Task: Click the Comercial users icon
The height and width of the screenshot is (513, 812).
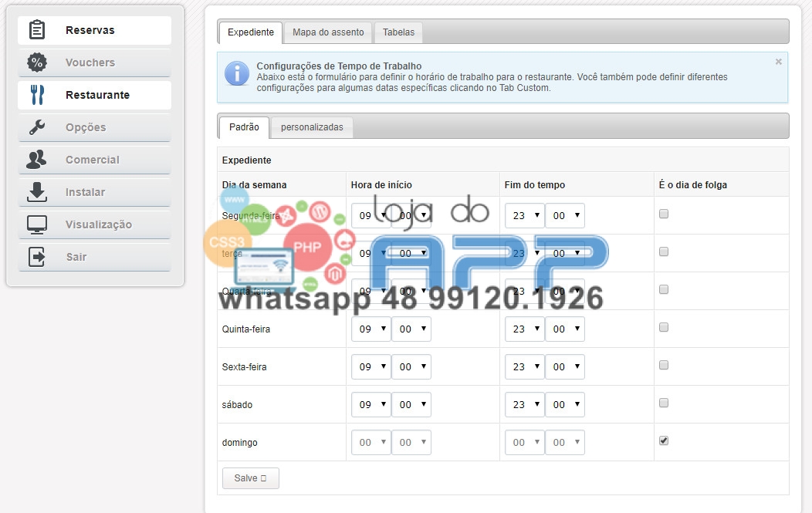Action: pos(37,160)
